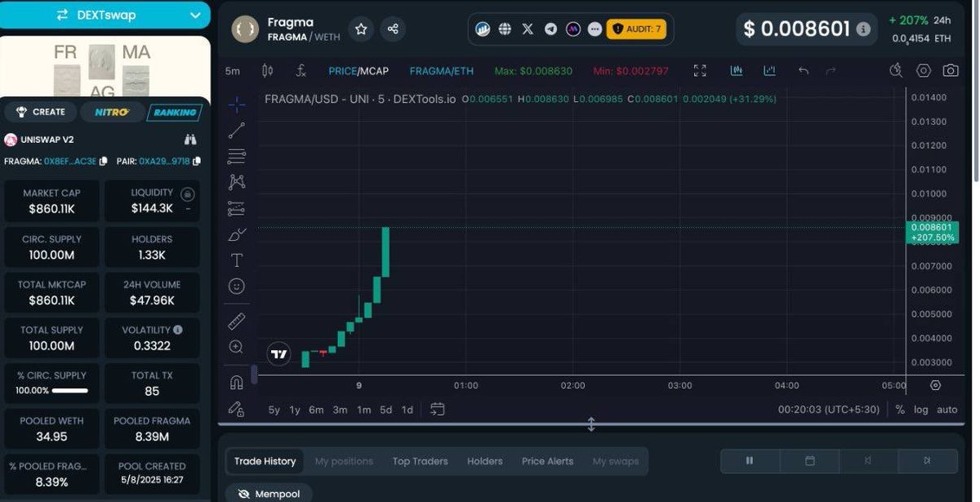The image size is (980, 502).
Task: Toggle percent scale on price axis
Action: [900, 410]
